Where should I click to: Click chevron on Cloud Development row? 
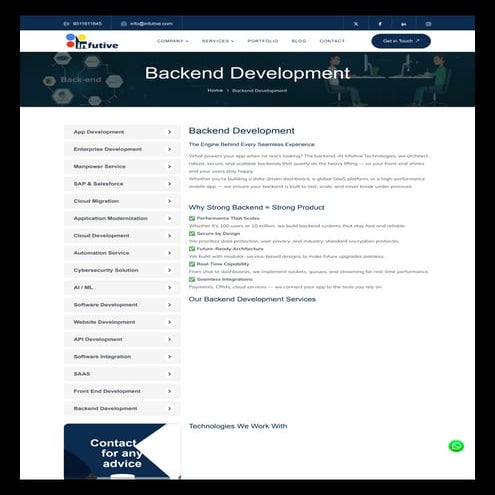point(169,236)
